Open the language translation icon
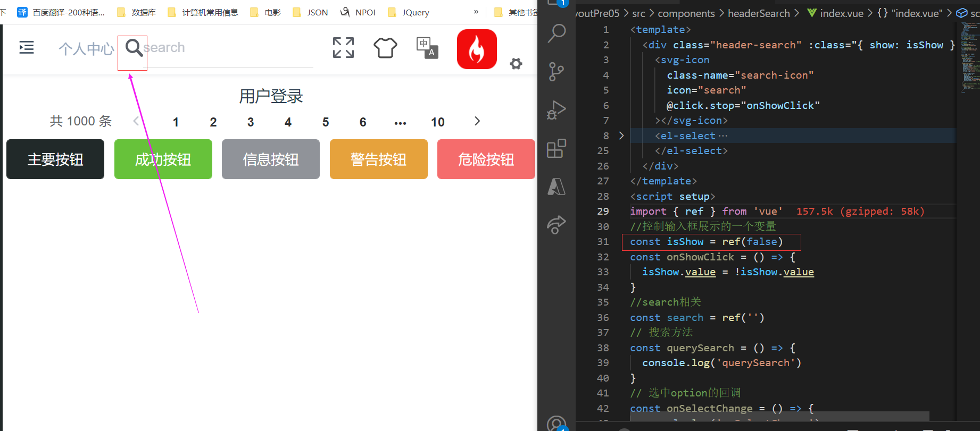The width and height of the screenshot is (980, 431). tap(427, 48)
